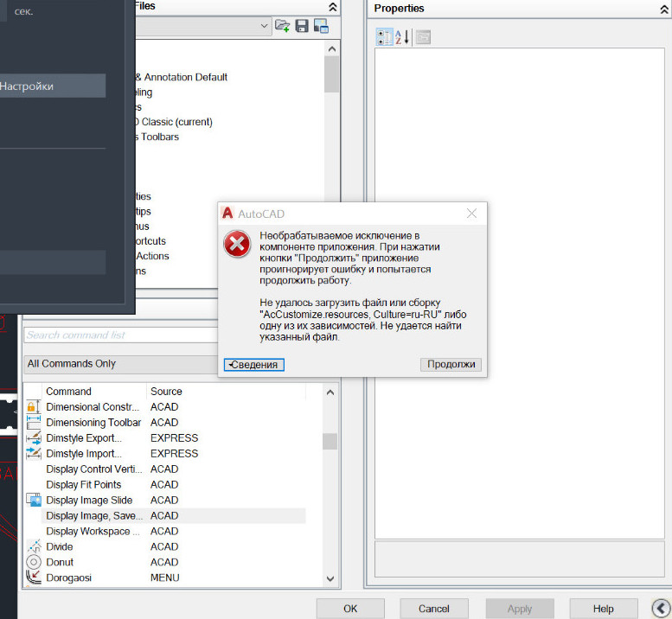Click the round collapse arrow beside Help
The image size is (672, 619).
point(661,609)
